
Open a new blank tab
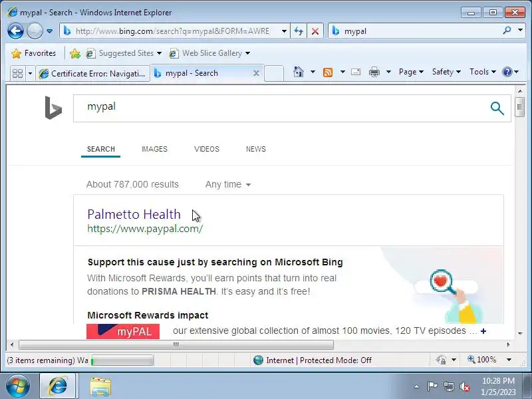coord(274,73)
